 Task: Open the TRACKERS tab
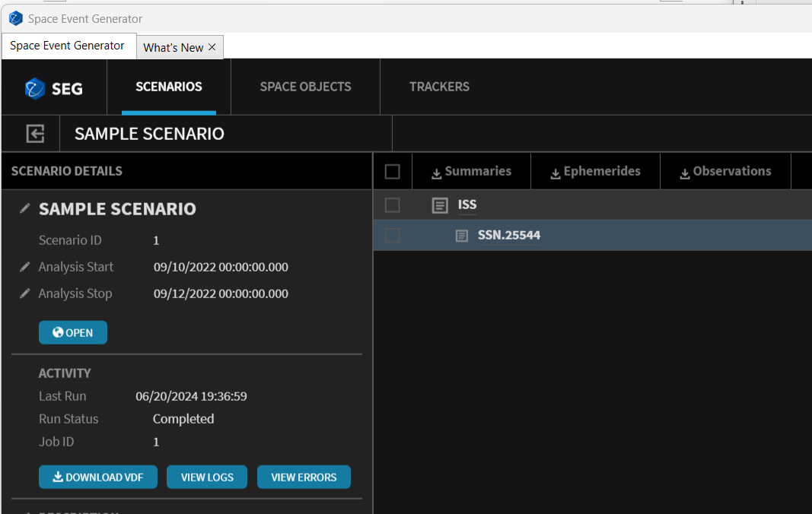click(x=439, y=87)
